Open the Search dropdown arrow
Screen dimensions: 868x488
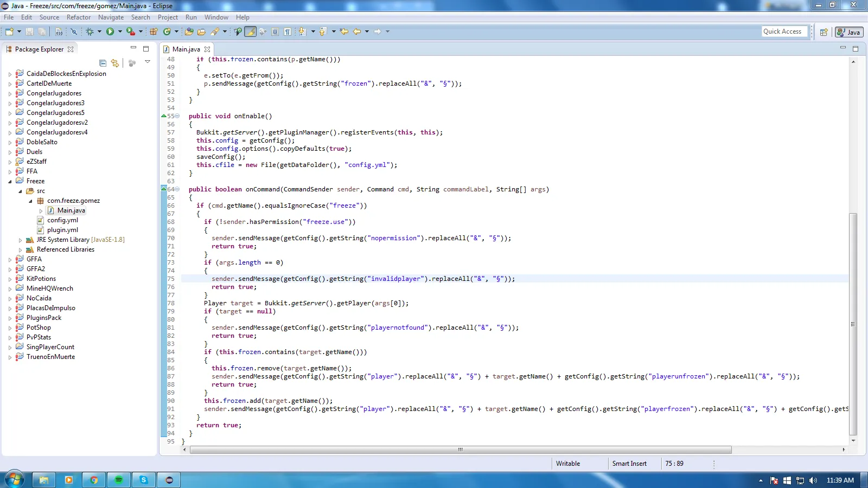[x=225, y=31]
